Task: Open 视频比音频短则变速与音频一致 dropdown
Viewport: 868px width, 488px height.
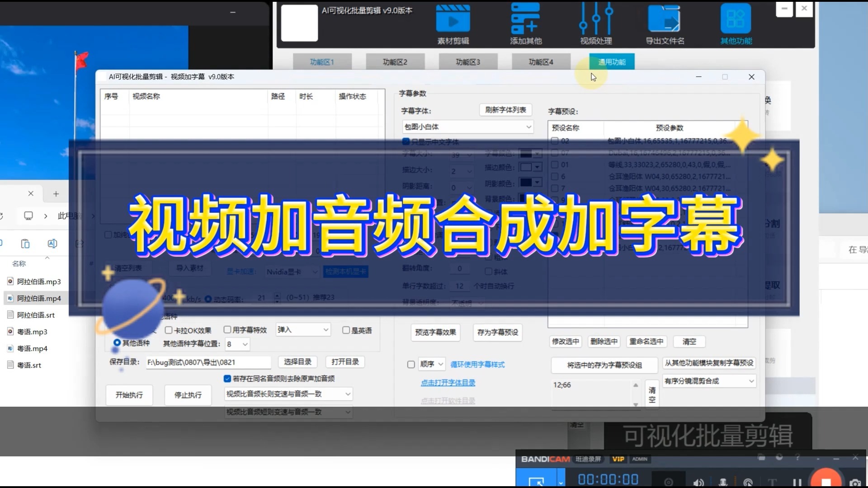Action: (x=288, y=412)
